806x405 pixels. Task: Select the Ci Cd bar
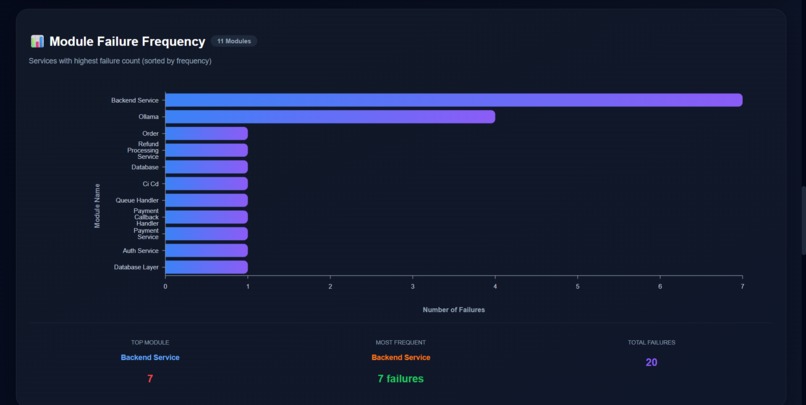(x=207, y=183)
